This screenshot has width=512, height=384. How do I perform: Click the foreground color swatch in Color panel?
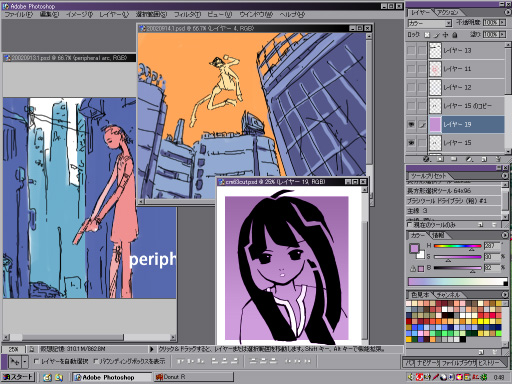click(x=414, y=248)
